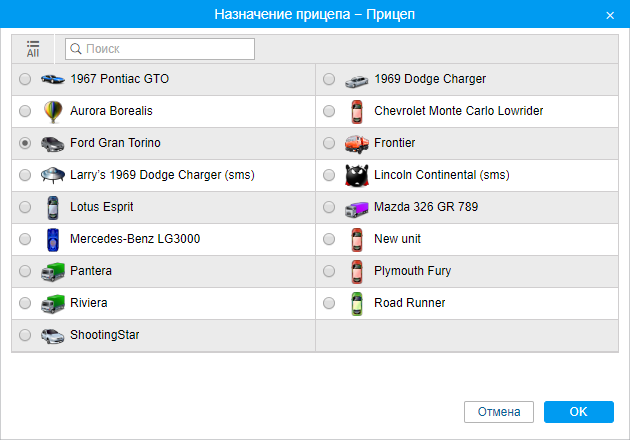Click the Pantera green truck icon

click(x=52, y=271)
